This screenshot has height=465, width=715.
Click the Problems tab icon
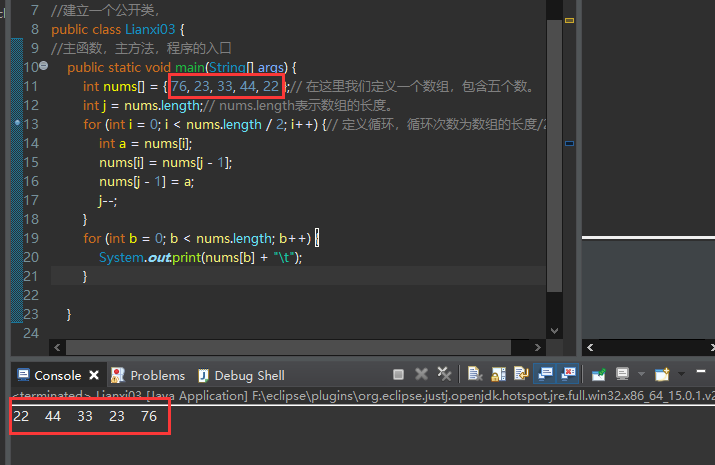[x=118, y=375]
